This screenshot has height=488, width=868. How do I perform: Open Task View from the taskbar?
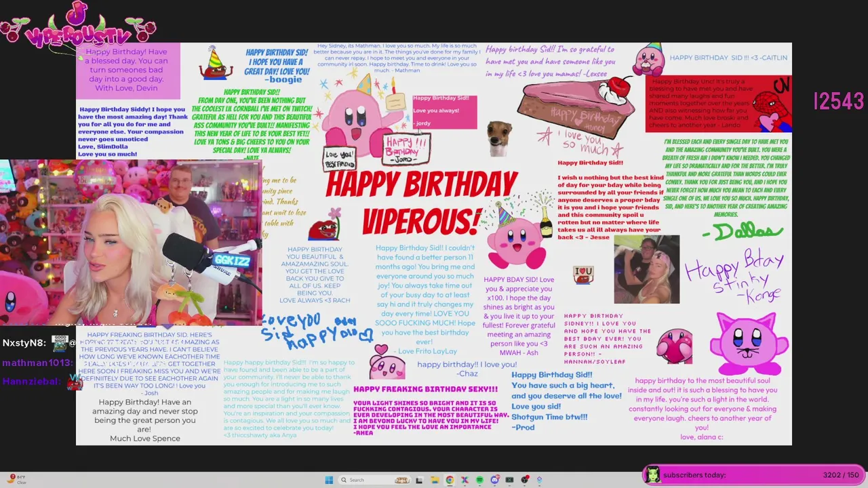tap(419, 480)
